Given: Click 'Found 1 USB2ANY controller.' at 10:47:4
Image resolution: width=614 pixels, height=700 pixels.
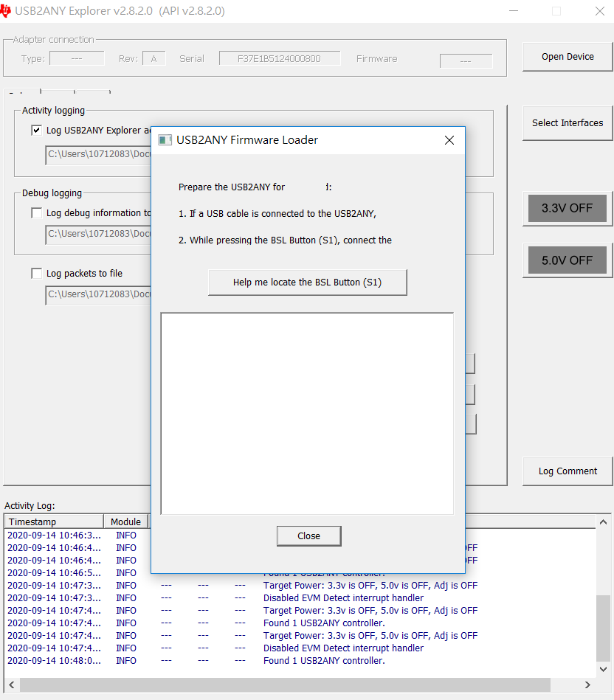Looking at the screenshot, I should click(324, 623).
